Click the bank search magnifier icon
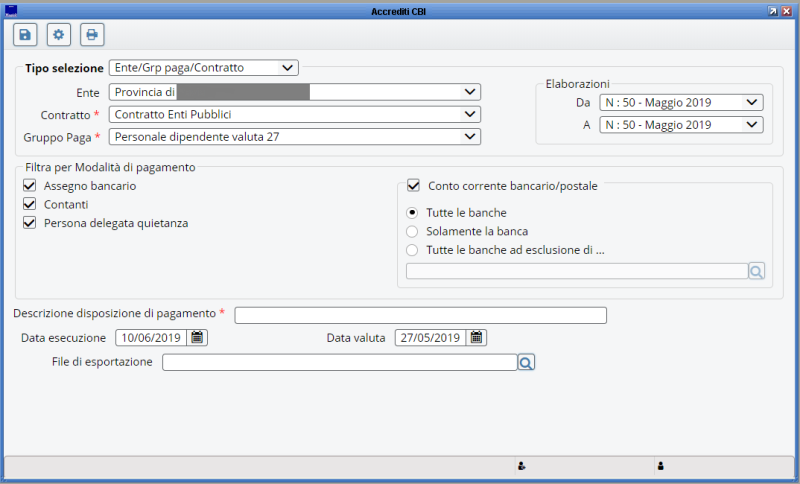Screen dimensions: 800x484 click(x=757, y=271)
